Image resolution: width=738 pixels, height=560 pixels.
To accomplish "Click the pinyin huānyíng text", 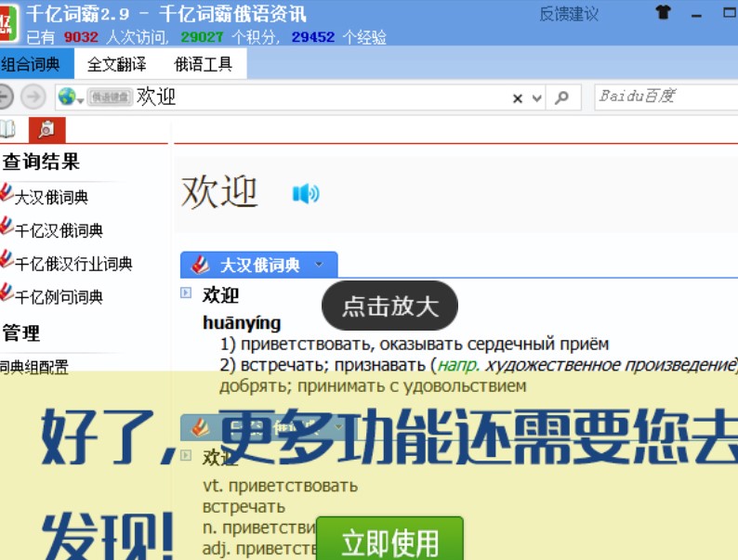I will click(x=242, y=322).
